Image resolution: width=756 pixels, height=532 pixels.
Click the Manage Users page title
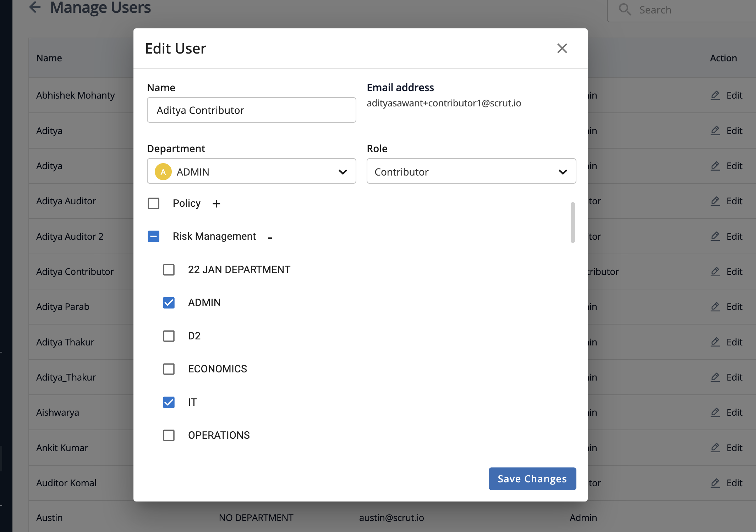click(x=100, y=7)
